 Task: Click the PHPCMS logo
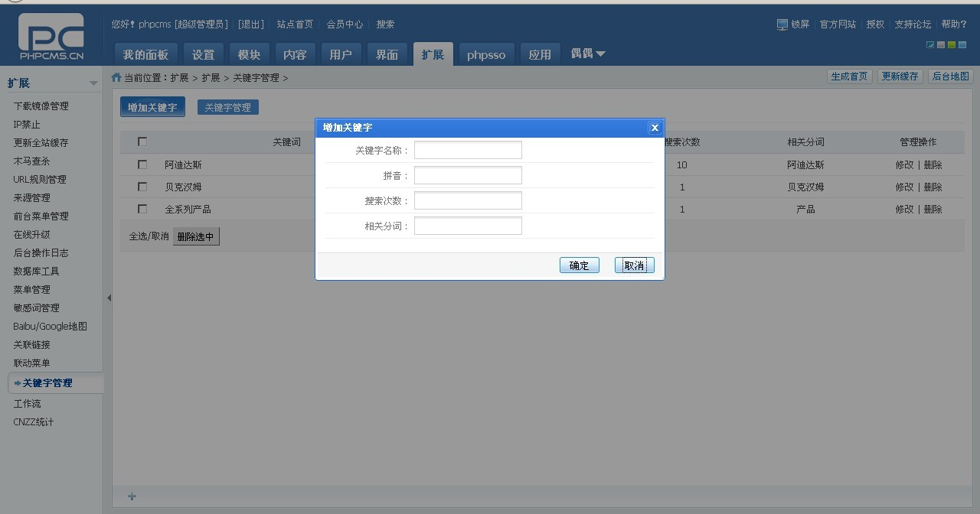51,37
